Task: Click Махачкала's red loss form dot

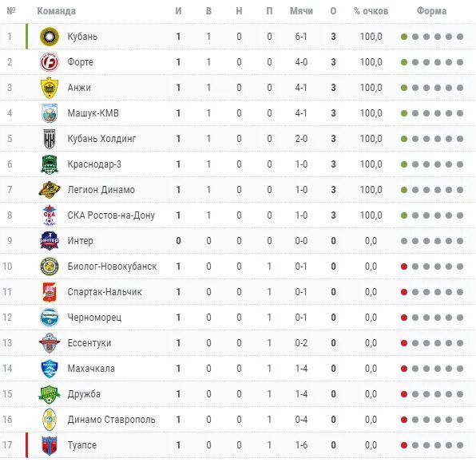Action: 404,369
